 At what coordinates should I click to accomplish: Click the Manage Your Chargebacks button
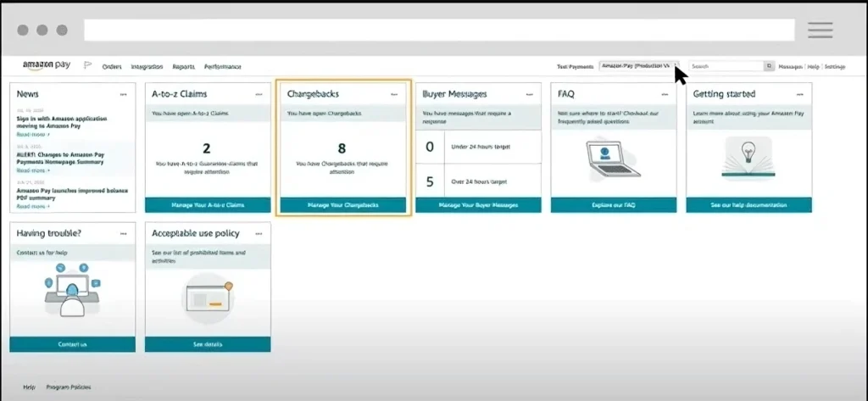(343, 205)
